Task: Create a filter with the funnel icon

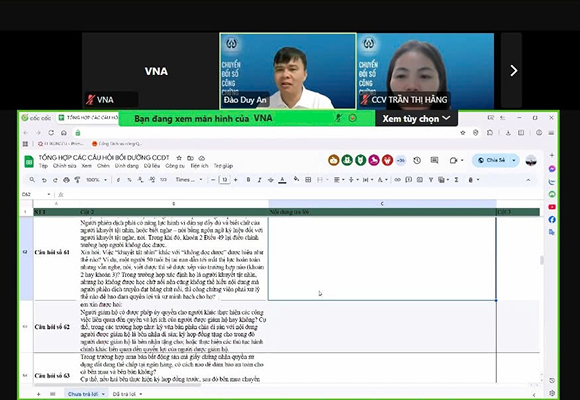Action: pyautogui.click(x=431, y=180)
